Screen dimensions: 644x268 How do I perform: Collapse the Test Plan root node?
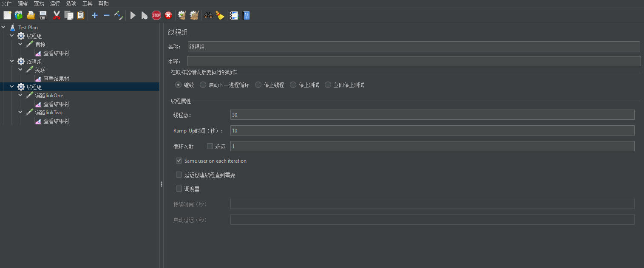tap(4, 27)
